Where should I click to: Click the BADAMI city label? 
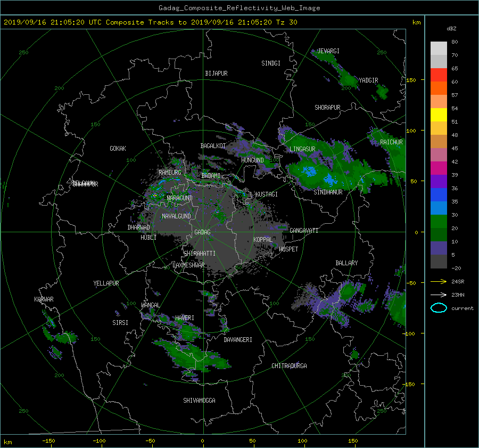(x=211, y=176)
